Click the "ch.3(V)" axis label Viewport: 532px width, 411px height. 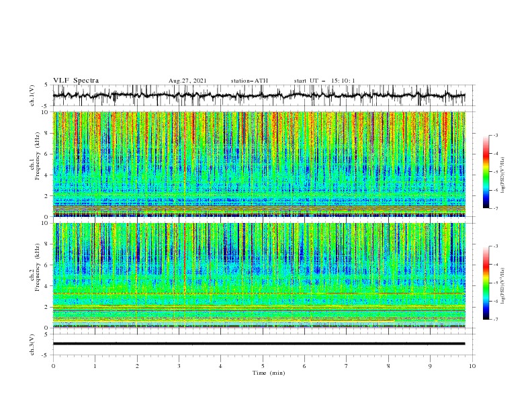click(32, 345)
